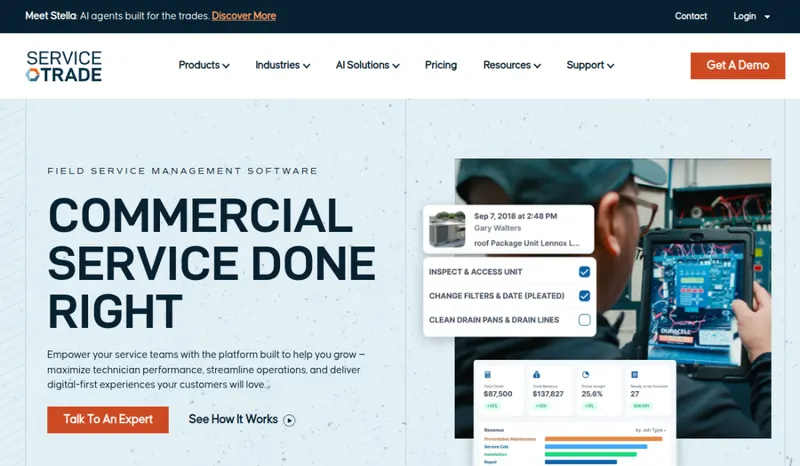Open the Contact link

point(691,16)
